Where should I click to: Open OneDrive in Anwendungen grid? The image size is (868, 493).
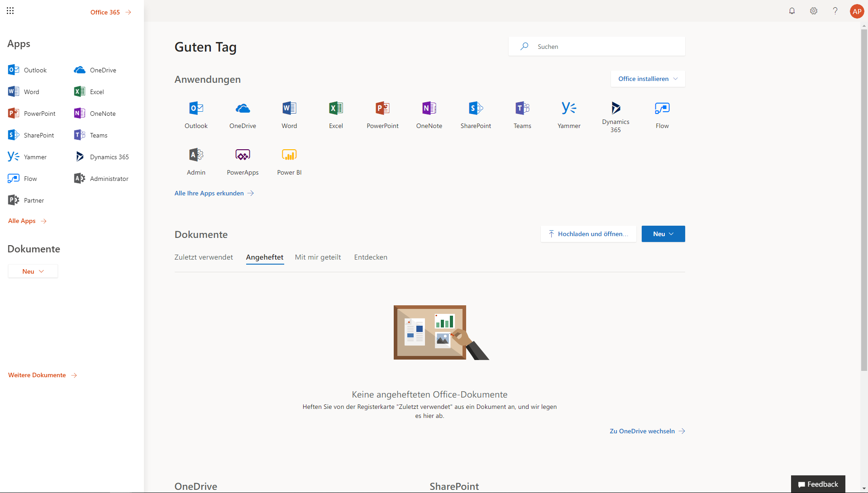pos(243,115)
